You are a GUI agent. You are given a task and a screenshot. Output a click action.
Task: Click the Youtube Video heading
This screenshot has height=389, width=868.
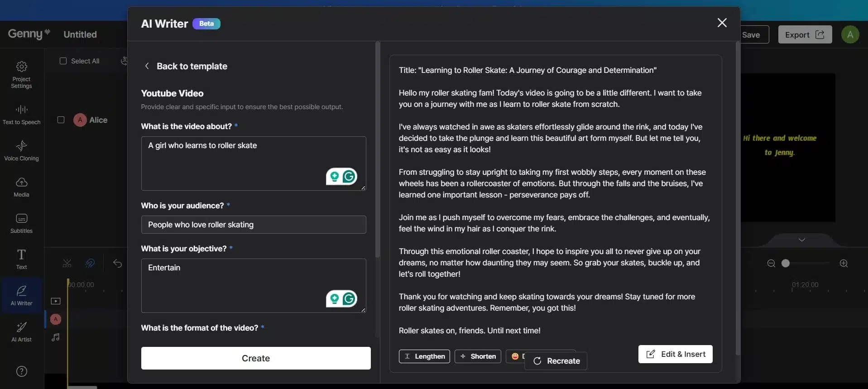[172, 93]
